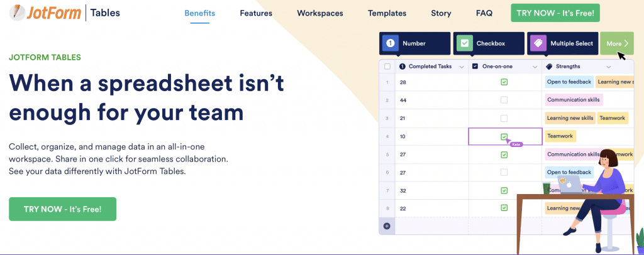Select the Multiple Select tag icon
644x255 pixels.
pos(538,43)
